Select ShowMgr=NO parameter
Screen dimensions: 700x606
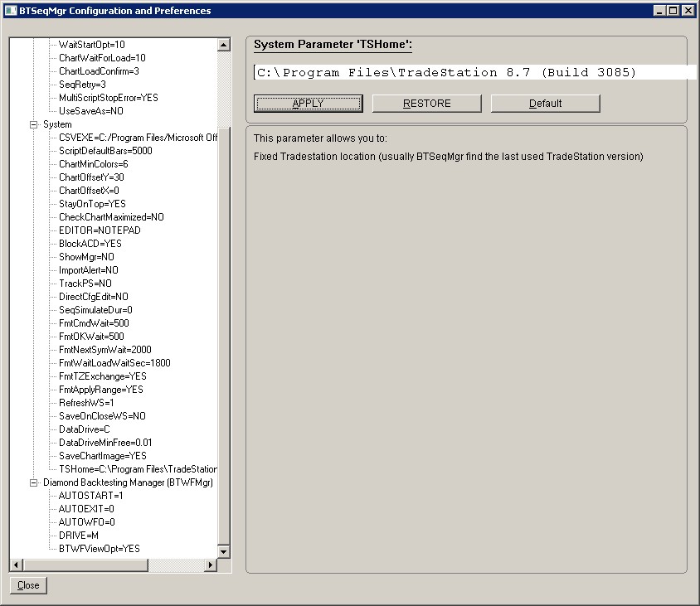[86, 257]
